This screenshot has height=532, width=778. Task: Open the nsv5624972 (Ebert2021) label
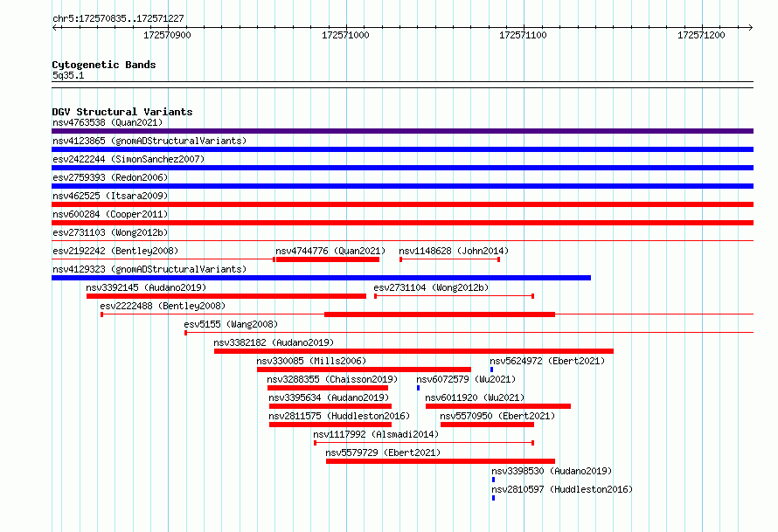click(x=547, y=361)
